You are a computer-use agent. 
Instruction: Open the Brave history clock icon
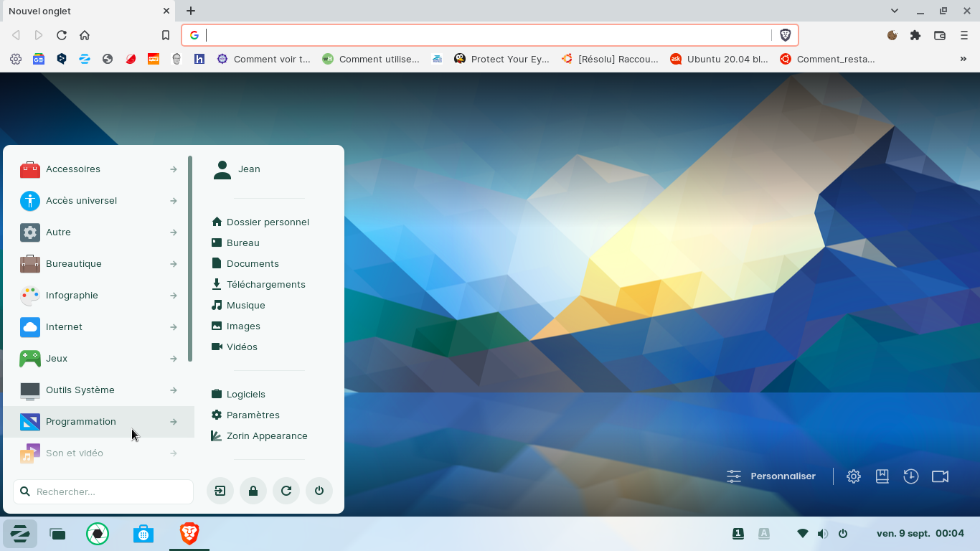(x=910, y=476)
